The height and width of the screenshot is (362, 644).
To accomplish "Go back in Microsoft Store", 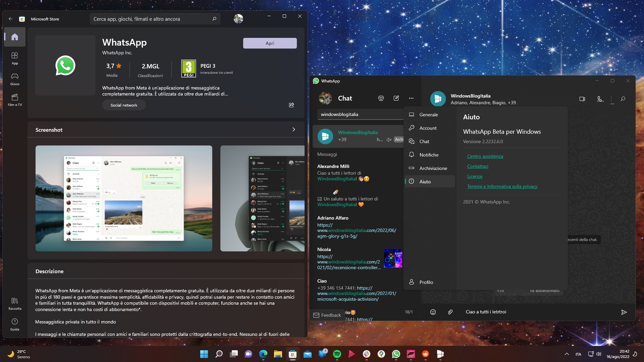I will point(11,19).
